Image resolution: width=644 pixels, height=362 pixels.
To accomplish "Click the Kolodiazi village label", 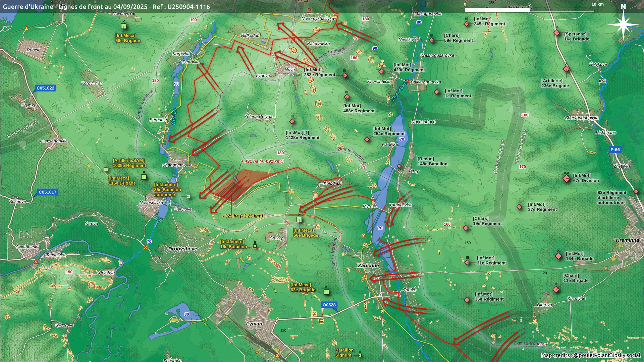I will coord(332,183).
